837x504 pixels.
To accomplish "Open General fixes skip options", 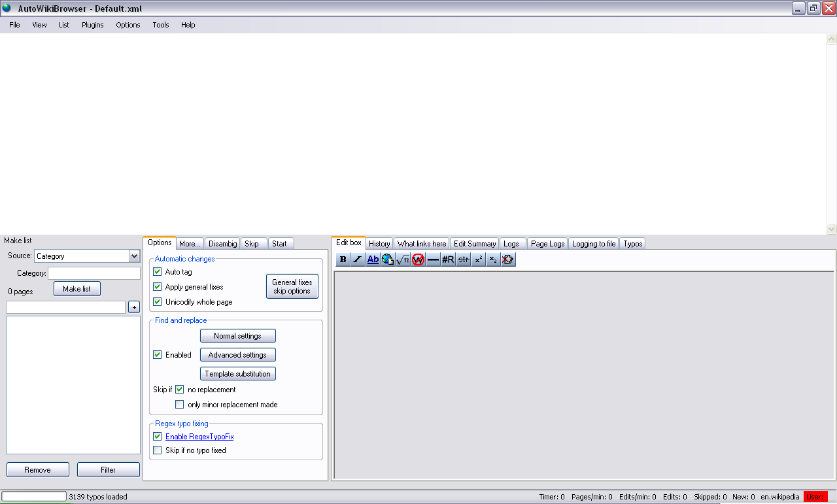I will pyautogui.click(x=292, y=286).
